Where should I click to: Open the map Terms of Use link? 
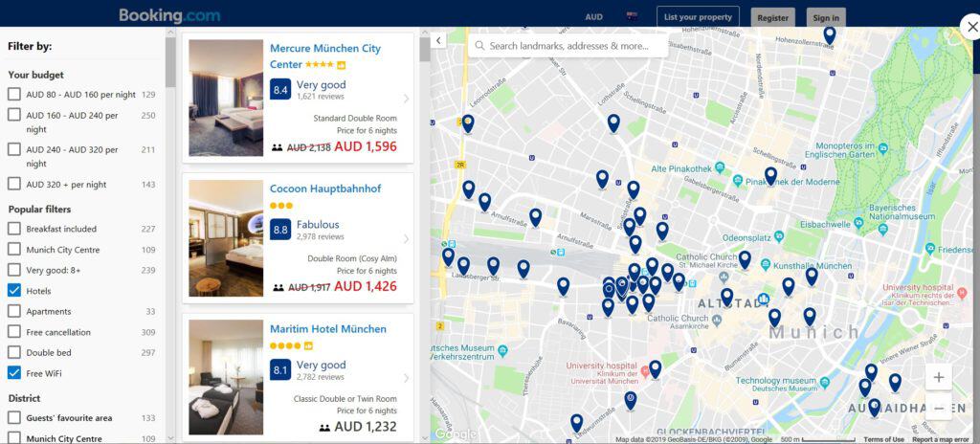883,439
